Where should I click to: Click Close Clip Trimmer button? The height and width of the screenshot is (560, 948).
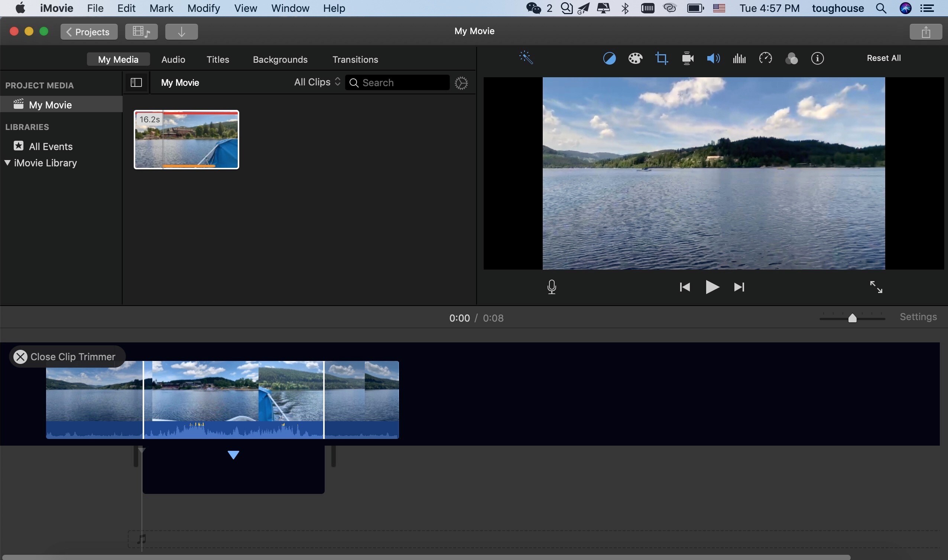click(19, 356)
